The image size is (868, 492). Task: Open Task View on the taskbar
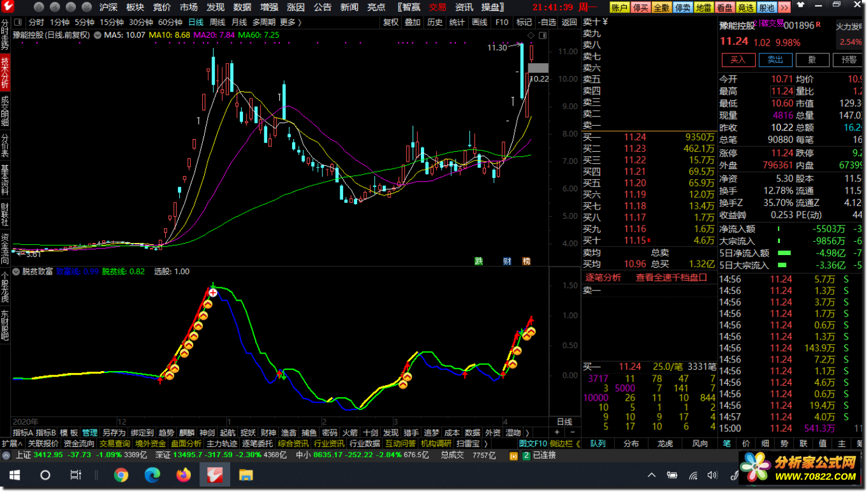pyautogui.click(x=76, y=475)
